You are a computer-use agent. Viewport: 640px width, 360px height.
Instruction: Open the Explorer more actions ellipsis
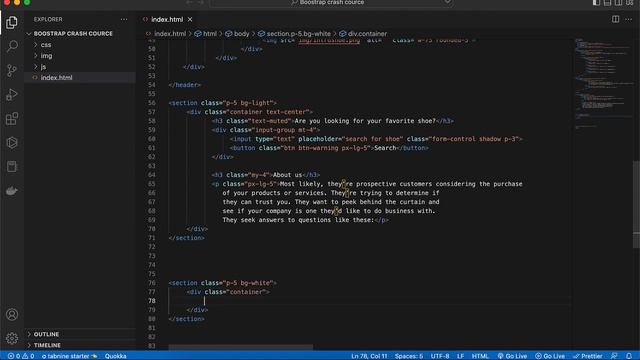tap(124, 19)
